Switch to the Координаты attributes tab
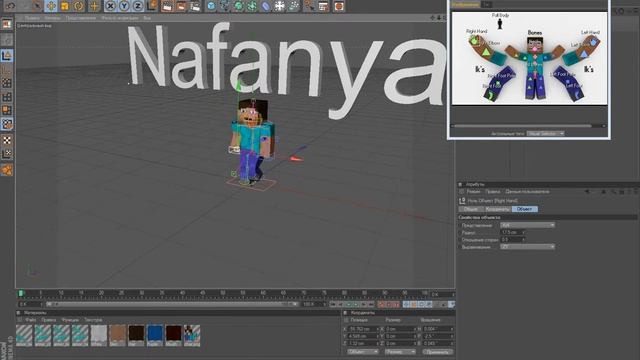640x360 pixels. click(x=497, y=209)
